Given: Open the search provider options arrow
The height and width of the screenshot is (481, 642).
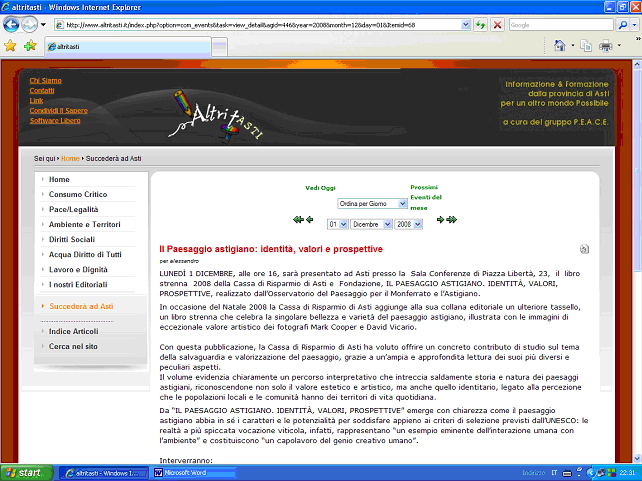Looking at the screenshot, I should coord(634,25).
